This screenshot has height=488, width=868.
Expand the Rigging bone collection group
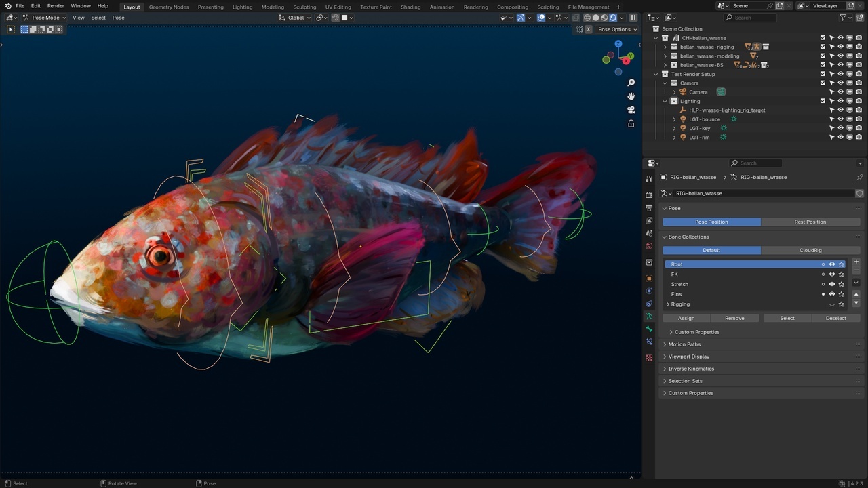[668, 304]
